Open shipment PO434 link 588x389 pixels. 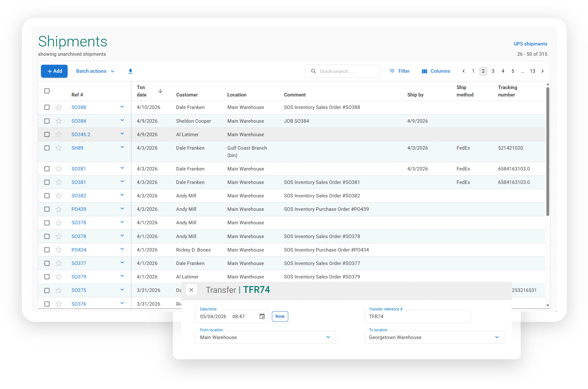(79, 250)
